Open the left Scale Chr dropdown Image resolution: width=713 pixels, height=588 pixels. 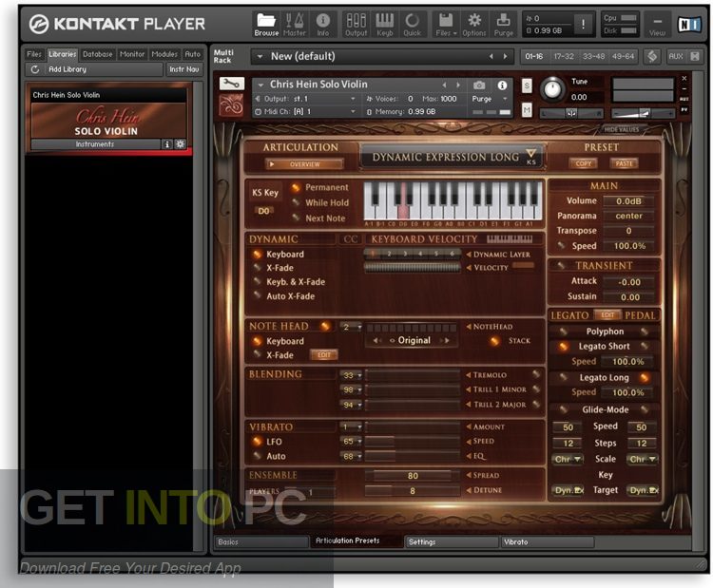[567, 460]
